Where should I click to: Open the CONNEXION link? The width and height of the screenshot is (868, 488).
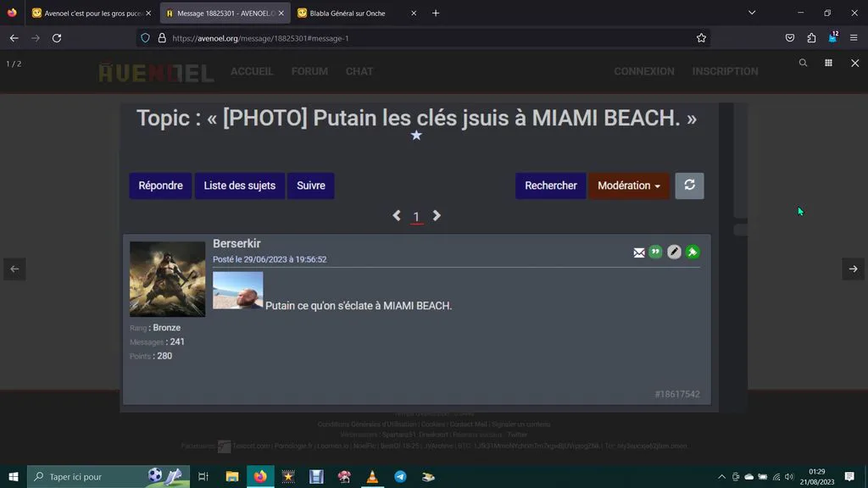[x=644, y=71]
